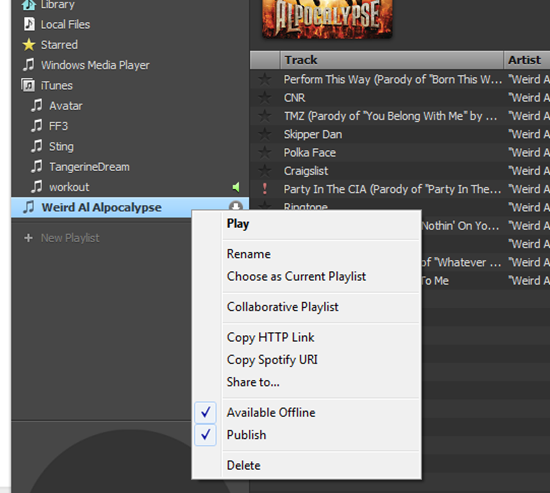This screenshot has height=493, width=550.
Task: Click the red exclamation on Party In The CIA
Action: coord(265,189)
